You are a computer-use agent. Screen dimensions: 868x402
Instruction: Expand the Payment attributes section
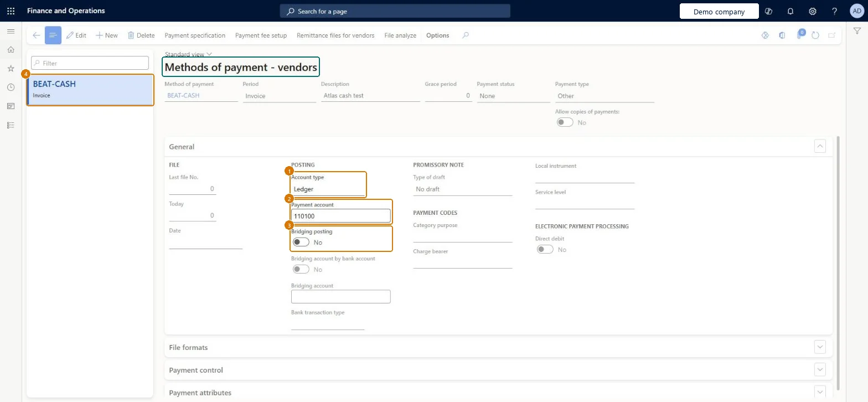click(820, 391)
